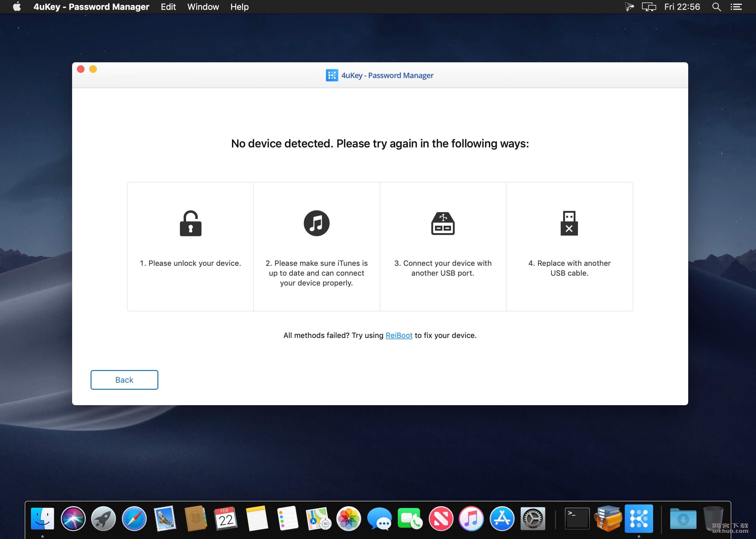756x539 pixels.
Task: Open Notes from the Dock
Action: point(257,518)
